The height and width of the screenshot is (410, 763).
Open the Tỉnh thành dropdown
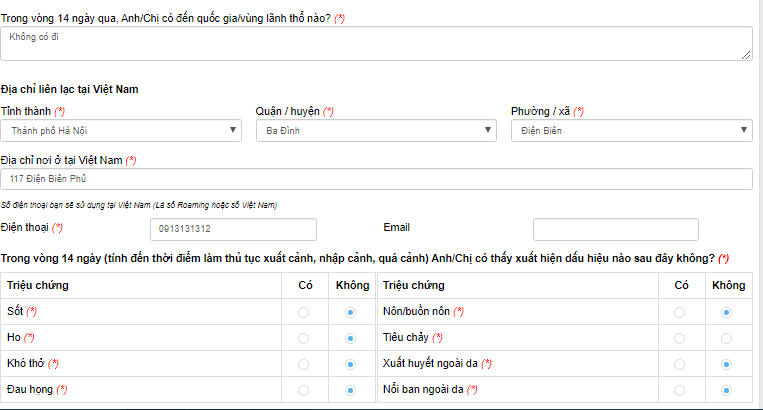click(x=121, y=130)
